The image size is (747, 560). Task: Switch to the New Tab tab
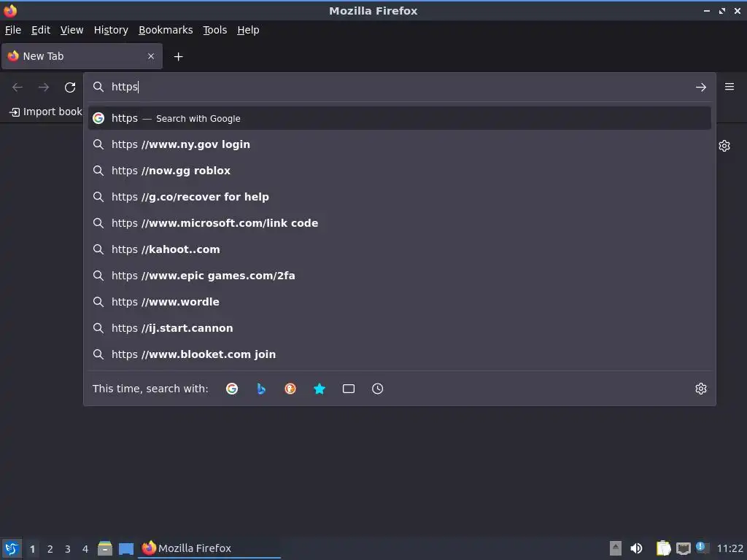tap(82, 56)
